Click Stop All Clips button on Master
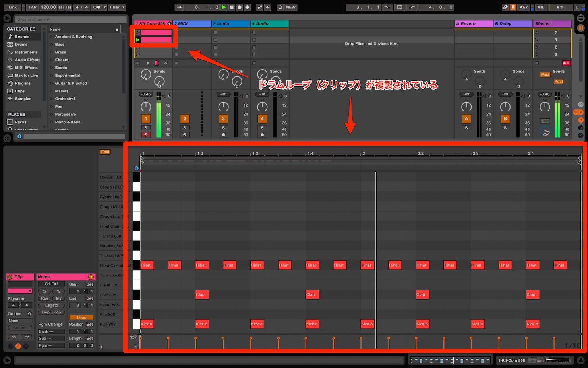Screen dimensions: 588x368 point(537,63)
